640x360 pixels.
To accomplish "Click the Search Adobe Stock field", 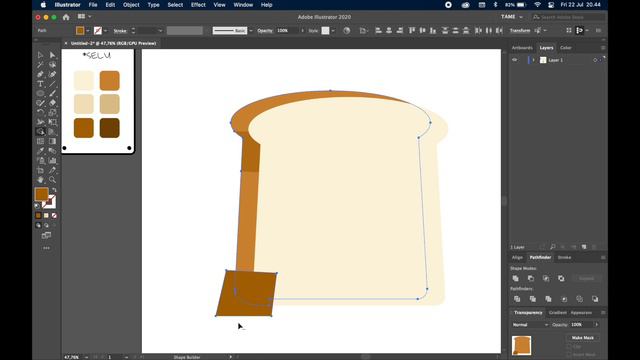I will point(569,17).
